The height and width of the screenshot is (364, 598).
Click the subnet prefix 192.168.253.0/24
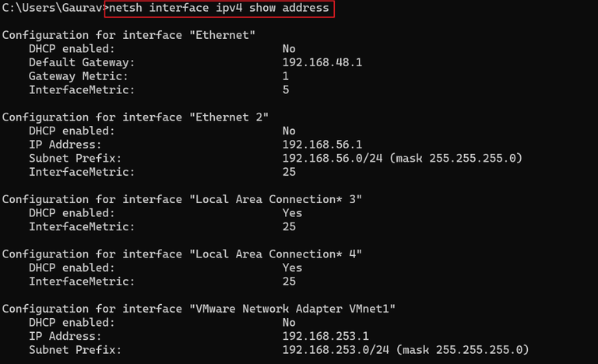tap(332, 350)
